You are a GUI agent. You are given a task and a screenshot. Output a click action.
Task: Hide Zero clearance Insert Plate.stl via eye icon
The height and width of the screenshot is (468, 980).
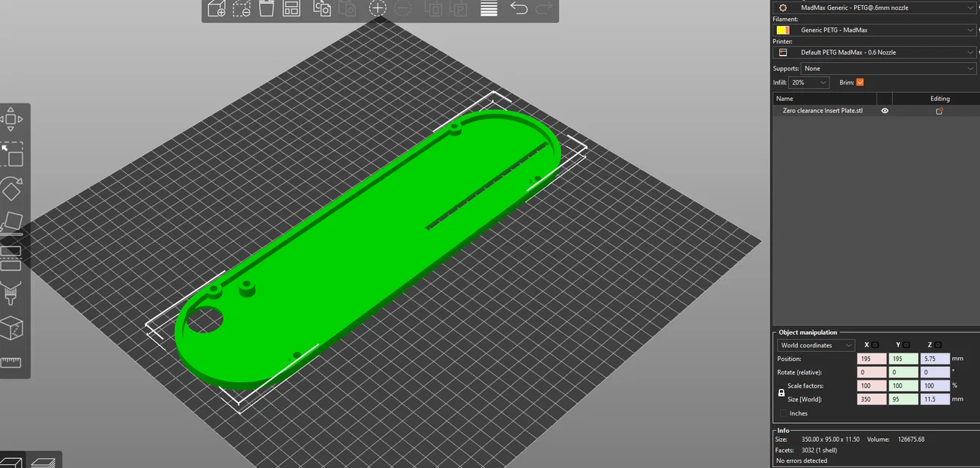[x=885, y=111]
